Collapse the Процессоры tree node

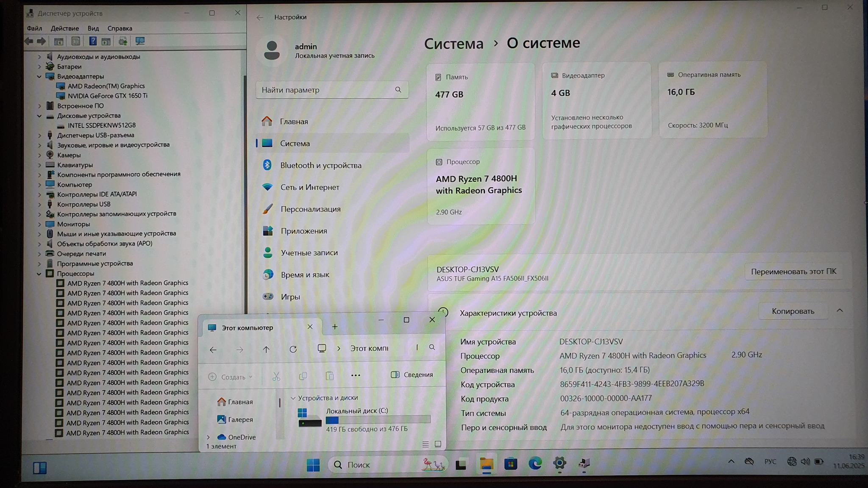[39, 274]
